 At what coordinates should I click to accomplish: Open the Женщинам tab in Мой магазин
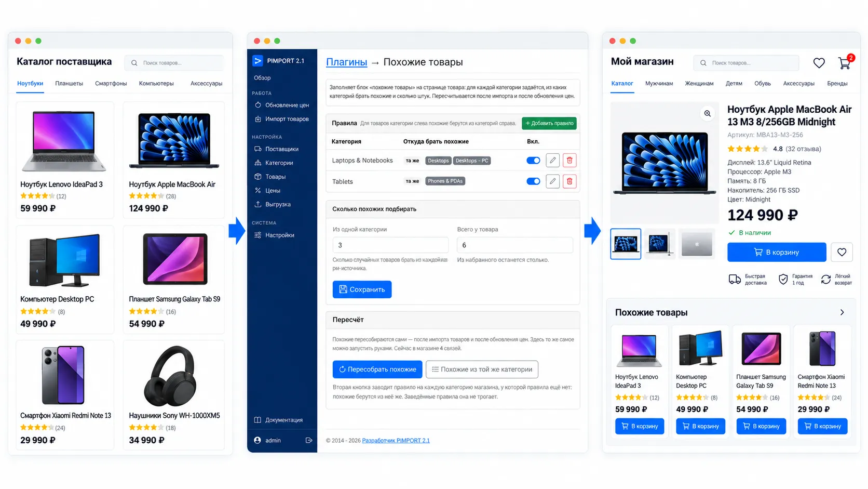[x=699, y=83]
